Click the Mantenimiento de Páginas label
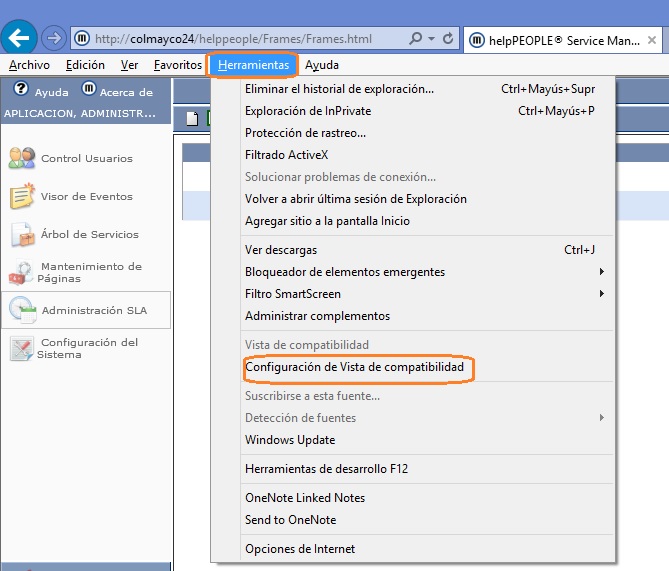669x571 pixels. pos(89,272)
